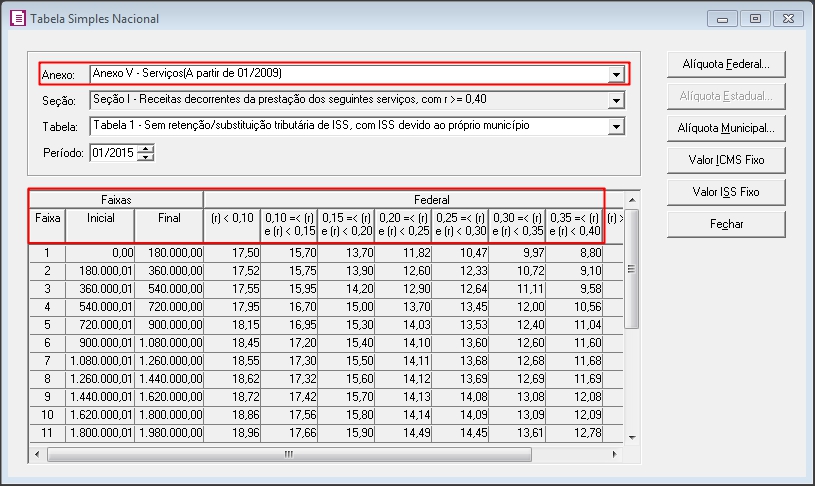Click the horizontal scrollbar thumb
Viewport: 815px width, 486px height.
(289, 454)
